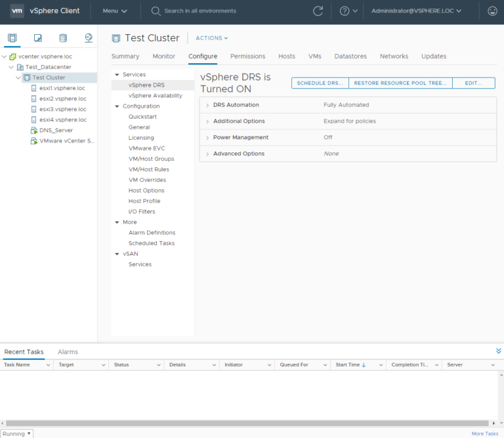
Task: Collapse Test_Datacenter tree node
Action: click(11, 67)
